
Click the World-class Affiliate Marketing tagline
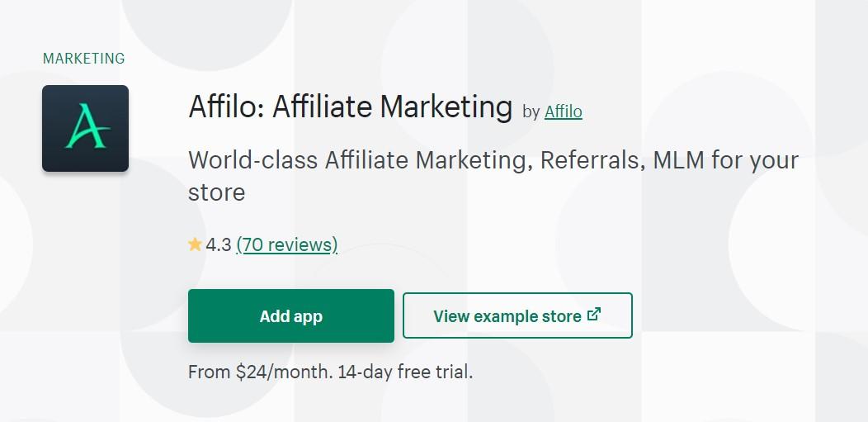[493, 176]
